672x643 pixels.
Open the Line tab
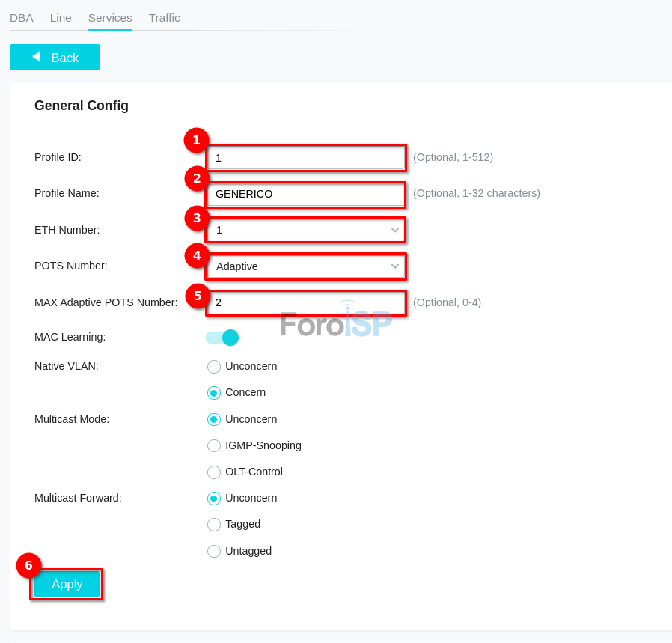point(61,18)
